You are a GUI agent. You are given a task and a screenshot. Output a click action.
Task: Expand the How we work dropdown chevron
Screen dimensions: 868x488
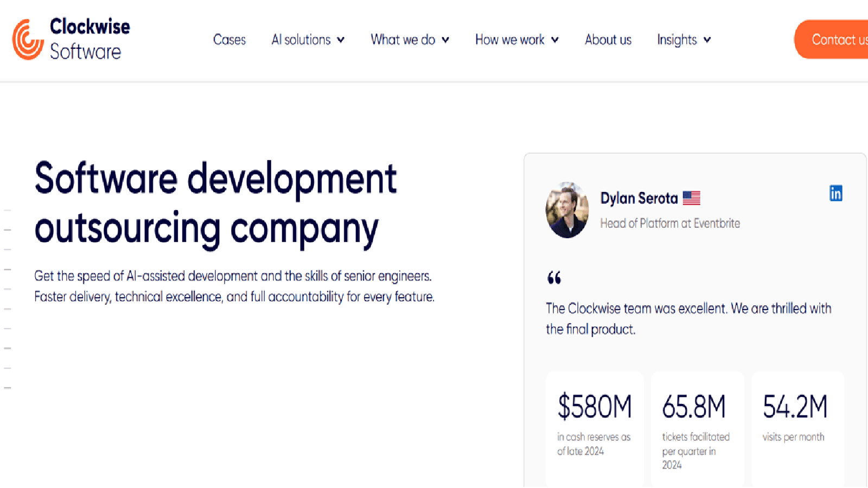coord(555,40)
